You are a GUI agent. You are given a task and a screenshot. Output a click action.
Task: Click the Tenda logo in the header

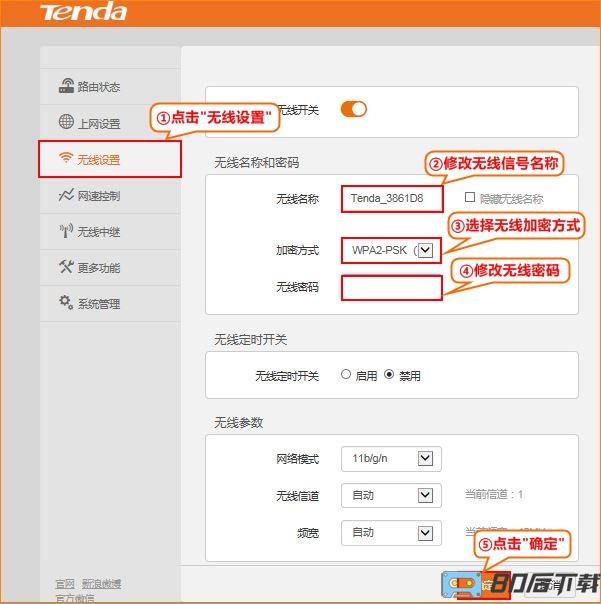[83, 12]
